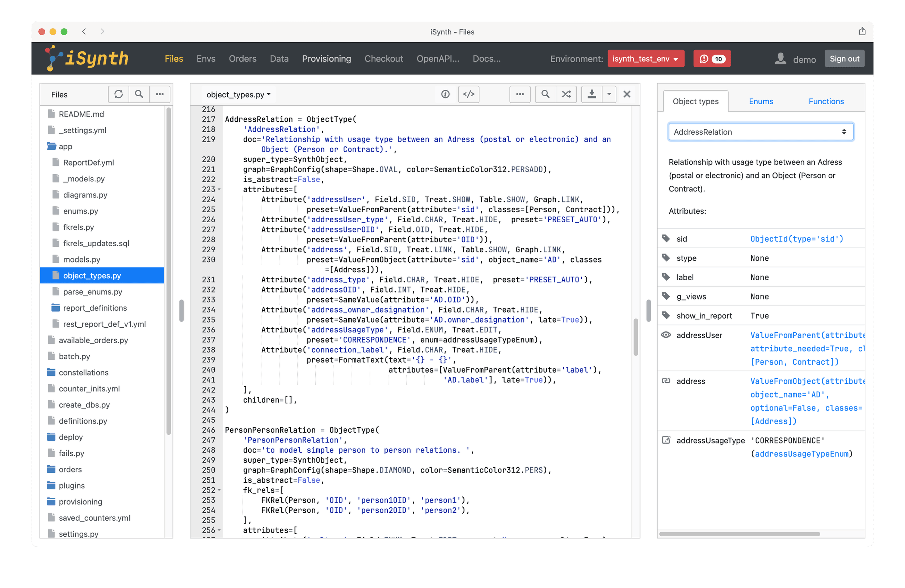
Task: Expand the download options arrow in the toolbar
Action: pyautogui.click(x=610, y=94)
